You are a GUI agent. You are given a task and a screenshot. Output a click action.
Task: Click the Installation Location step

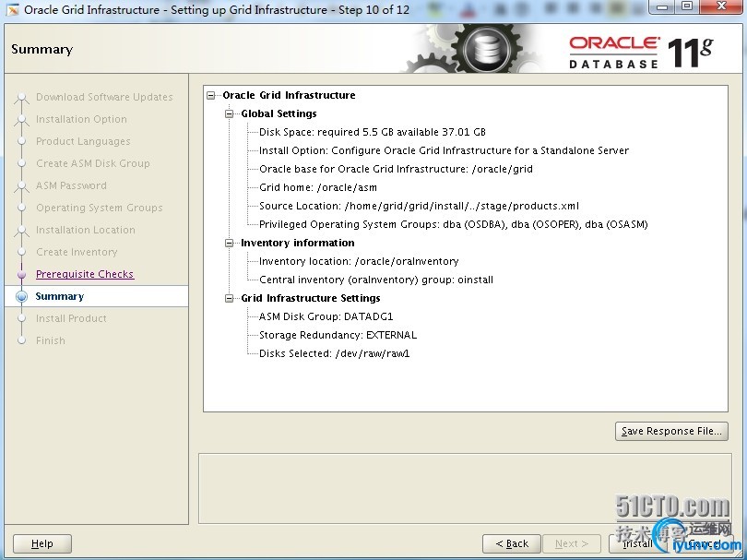coord(85,231)
